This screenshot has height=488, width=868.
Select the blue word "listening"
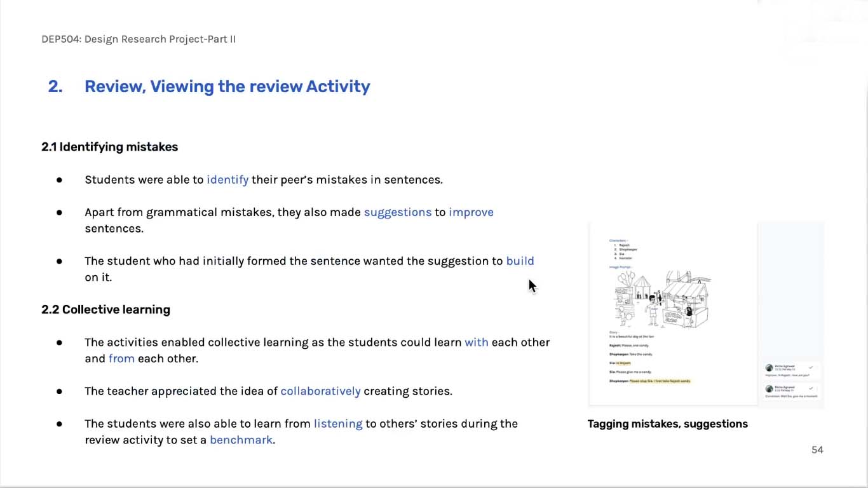[338, 424]
